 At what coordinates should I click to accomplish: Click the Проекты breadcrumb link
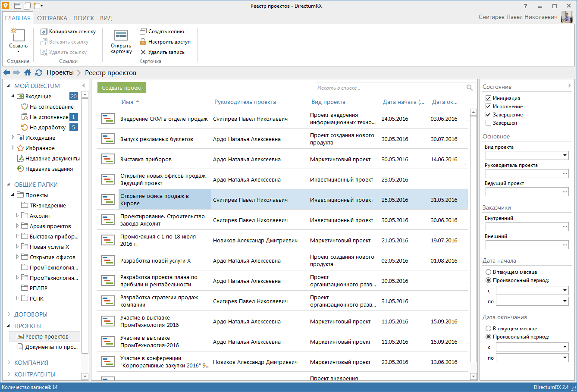tap(60, 72)
